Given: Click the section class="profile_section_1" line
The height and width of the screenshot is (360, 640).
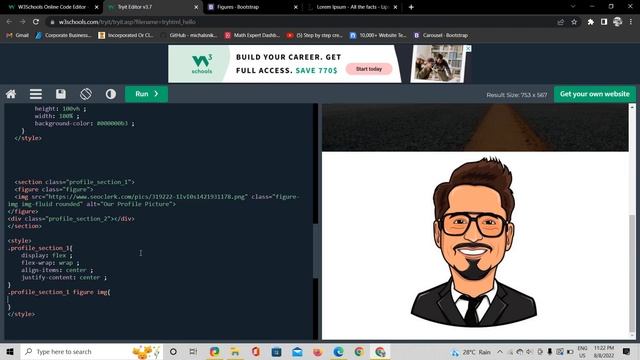Looking at the screenshot, I should [74, 182].
